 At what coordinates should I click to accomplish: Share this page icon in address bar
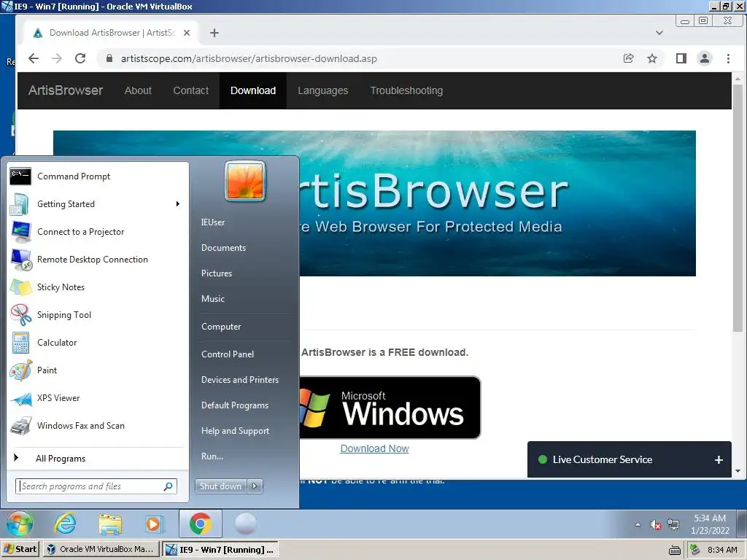click(x=628, y=58)
